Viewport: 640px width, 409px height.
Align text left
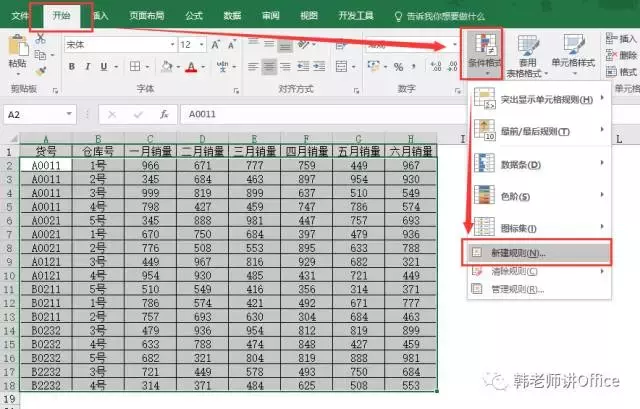253,66
